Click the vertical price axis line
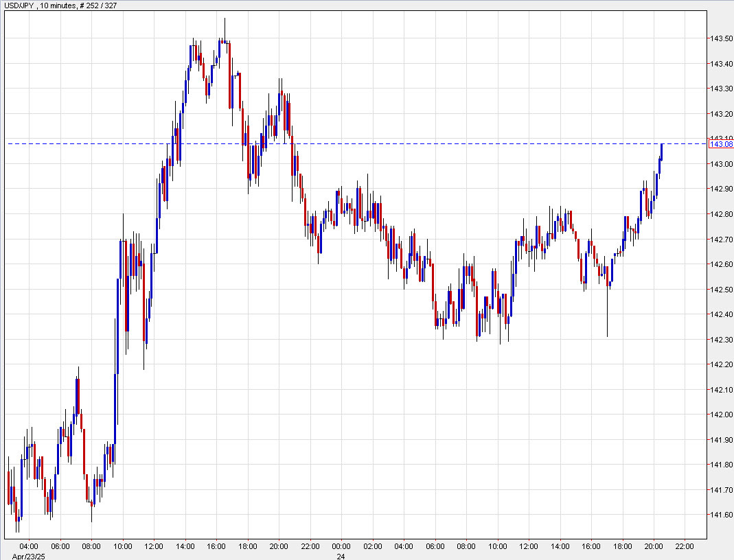Viewport: 734px width, 560px height. click(x=707, y=275)
